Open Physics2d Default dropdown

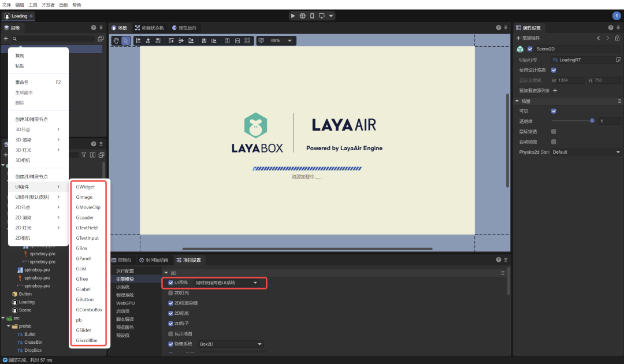pos(586,152)
